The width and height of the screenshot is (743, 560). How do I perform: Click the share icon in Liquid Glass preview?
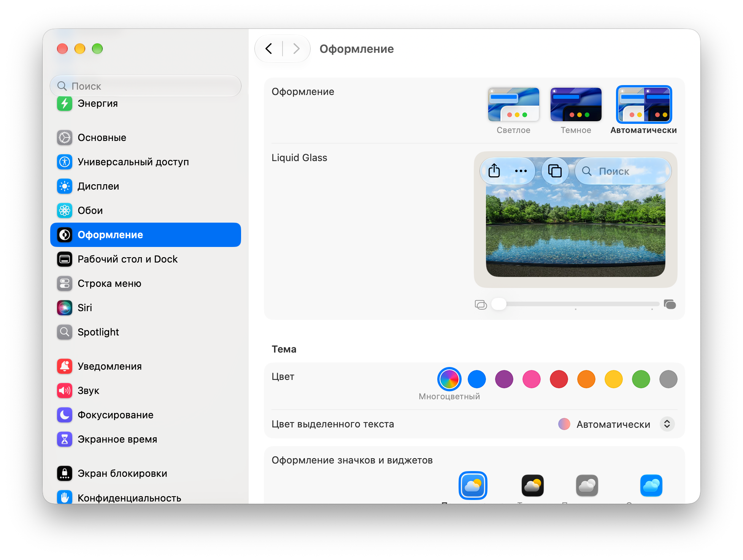point(494,171)
